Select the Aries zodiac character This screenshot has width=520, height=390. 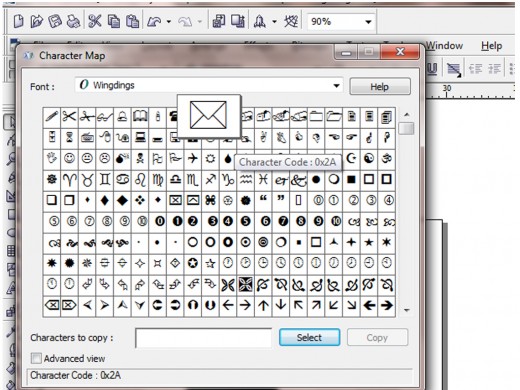(x=69, y=179)
